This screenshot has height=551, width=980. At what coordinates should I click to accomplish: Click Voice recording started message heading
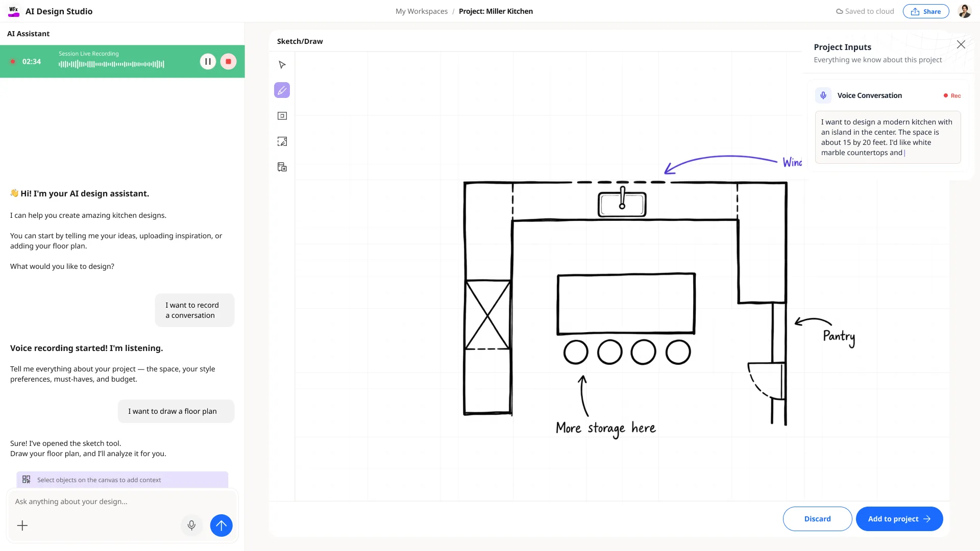(x=87, y=348)
